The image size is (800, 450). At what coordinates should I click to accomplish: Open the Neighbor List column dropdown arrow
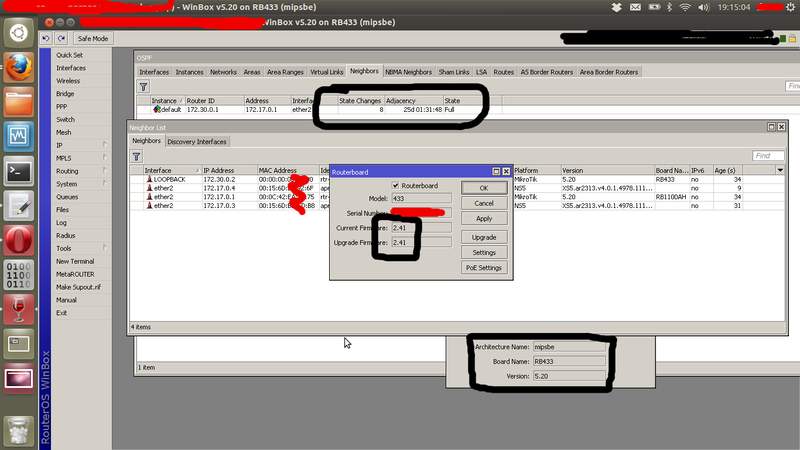pos(780,170)
